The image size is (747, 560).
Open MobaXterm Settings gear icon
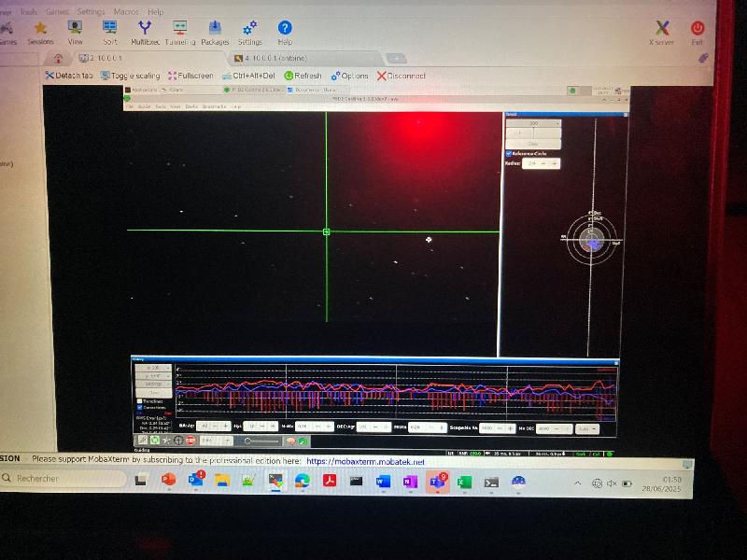(249, 33)
